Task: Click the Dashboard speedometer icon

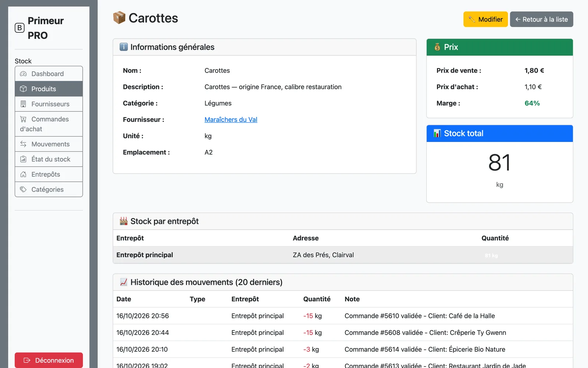Action: [x=23, y=74]
